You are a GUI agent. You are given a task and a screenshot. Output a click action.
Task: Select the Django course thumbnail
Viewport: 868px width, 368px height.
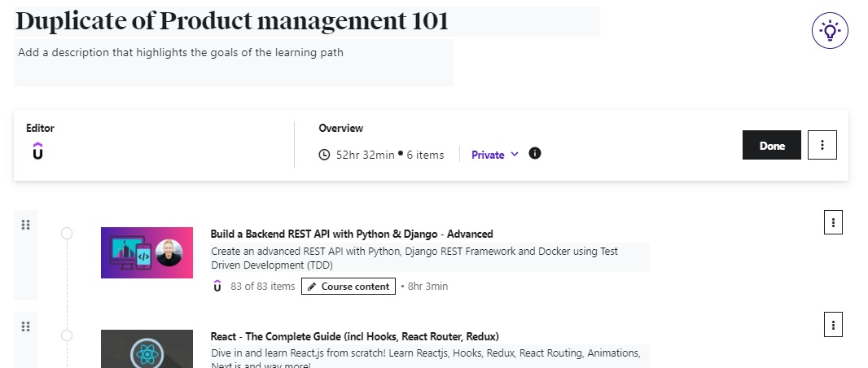tap(147, 252)
